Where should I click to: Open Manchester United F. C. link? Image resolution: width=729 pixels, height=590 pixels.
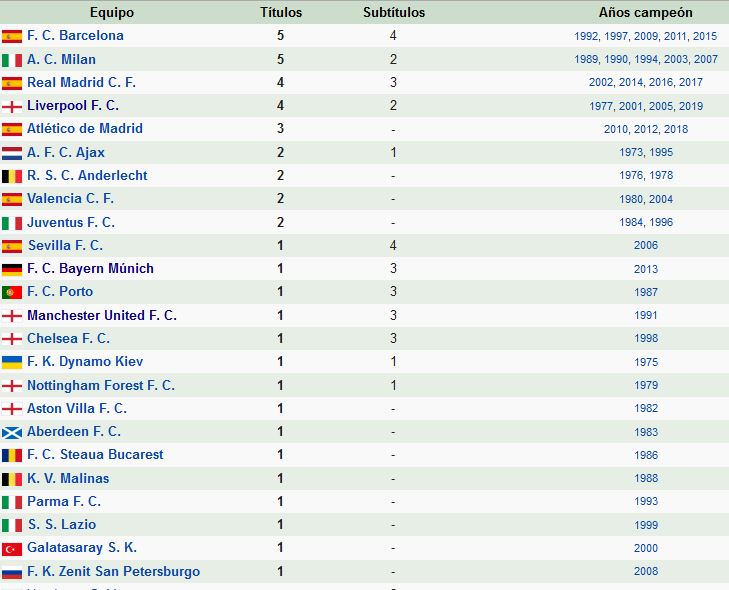pyautogui.click(x=102, y=315)
